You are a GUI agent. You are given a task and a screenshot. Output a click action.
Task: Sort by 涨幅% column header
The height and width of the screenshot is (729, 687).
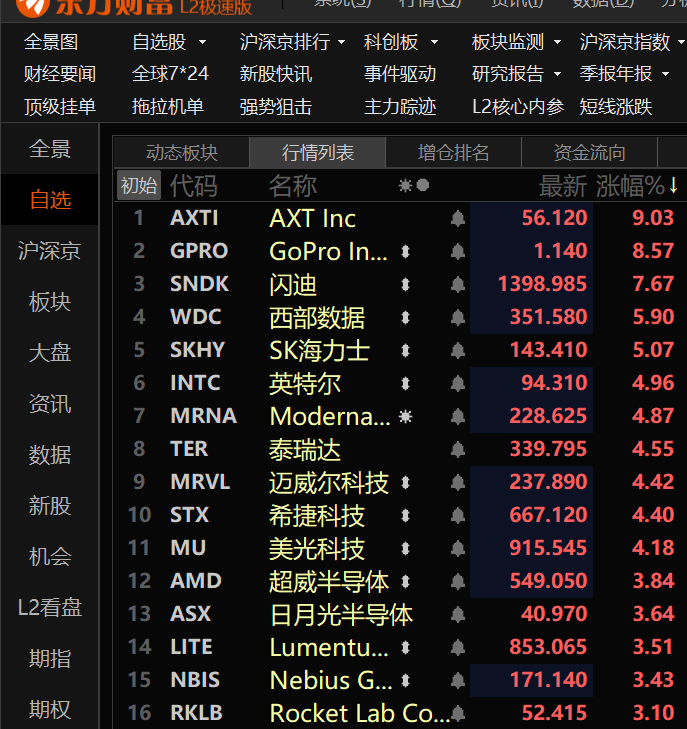tap(637, 186)
